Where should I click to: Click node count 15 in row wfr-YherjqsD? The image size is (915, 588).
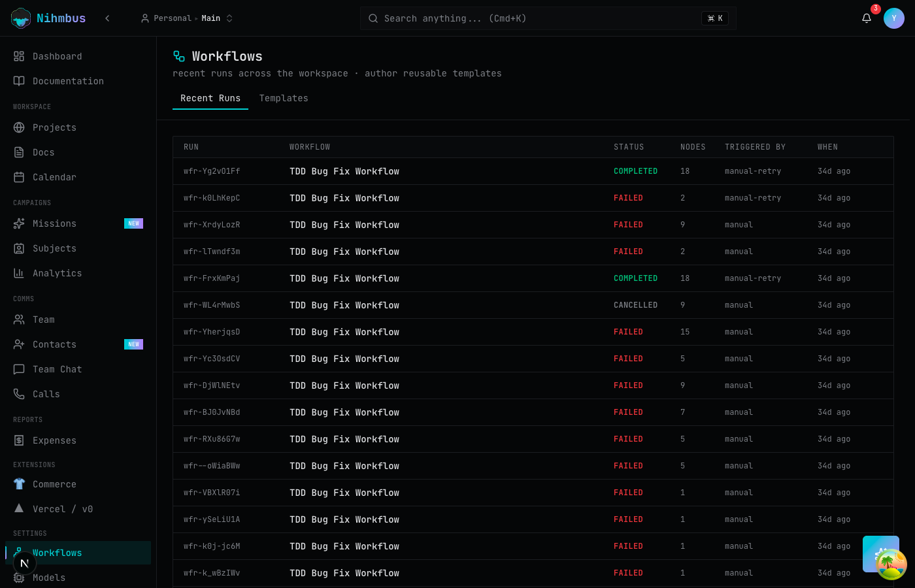(x=685, y=332)
